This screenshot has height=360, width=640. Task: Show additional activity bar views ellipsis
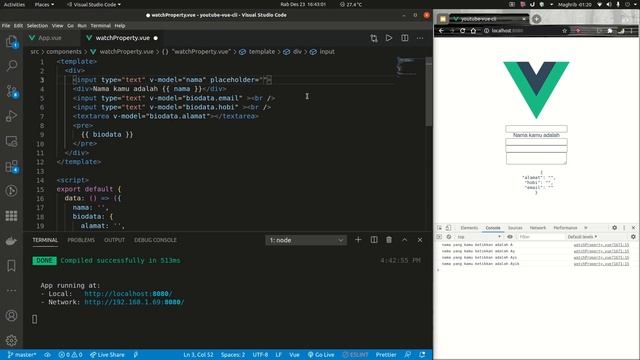[11, 291]
